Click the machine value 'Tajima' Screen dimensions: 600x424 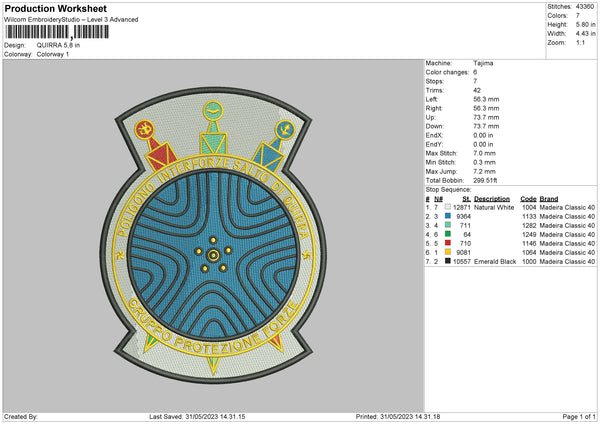[483, 63]
